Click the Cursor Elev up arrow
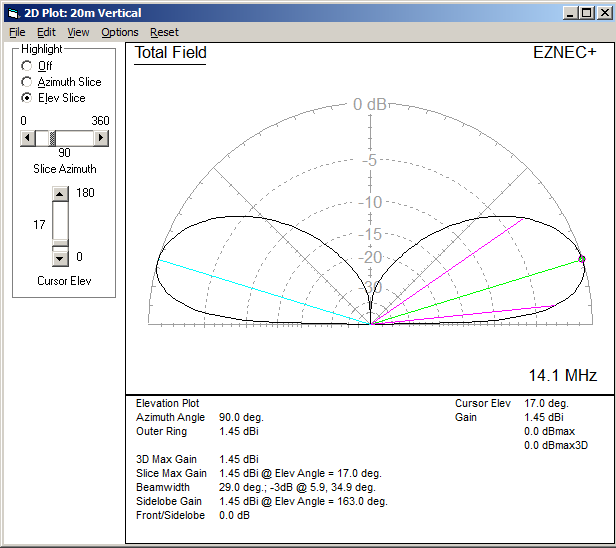Image resolution: width=616 pixels, height=548 pixels. click(x=60, y=194)
